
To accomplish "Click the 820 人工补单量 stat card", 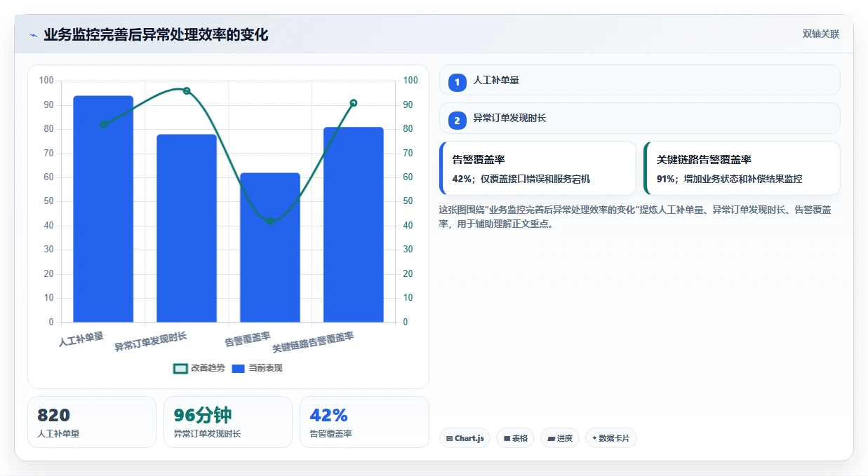I will coord(92,422).
